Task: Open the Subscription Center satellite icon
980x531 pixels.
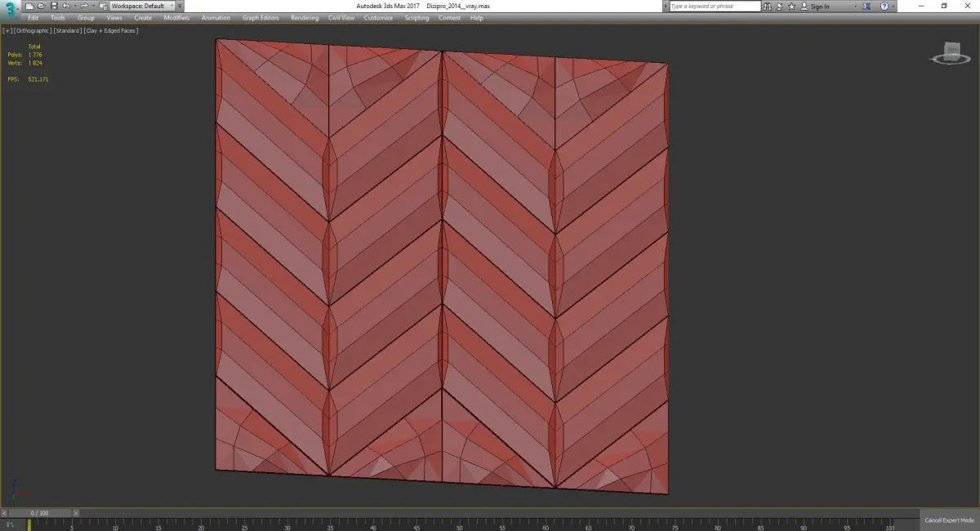Action: 779,6
